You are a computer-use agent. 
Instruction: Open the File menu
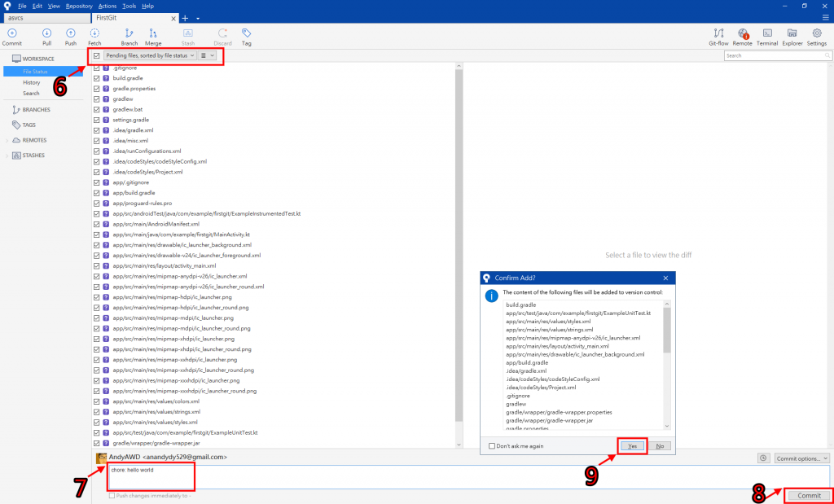(22, 6)
